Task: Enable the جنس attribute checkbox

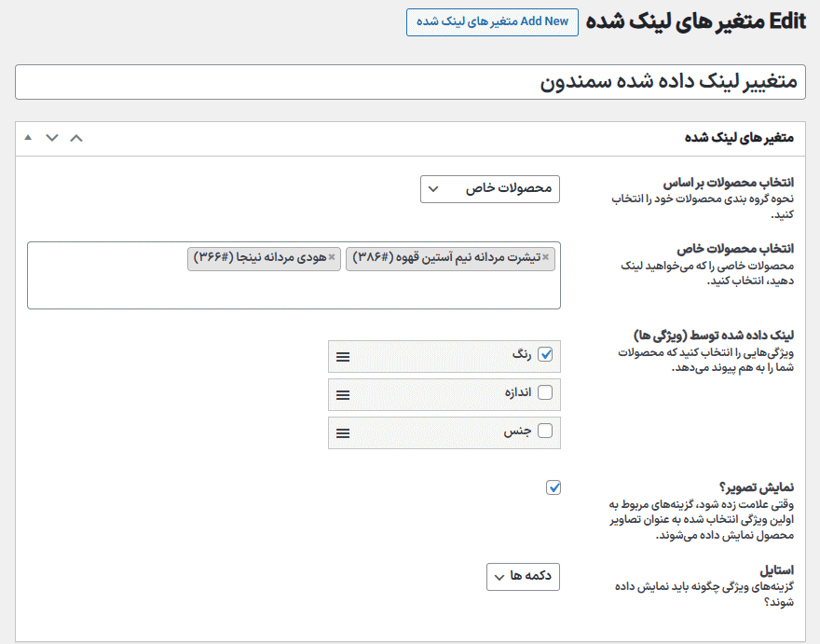Action: coord(546,431)
